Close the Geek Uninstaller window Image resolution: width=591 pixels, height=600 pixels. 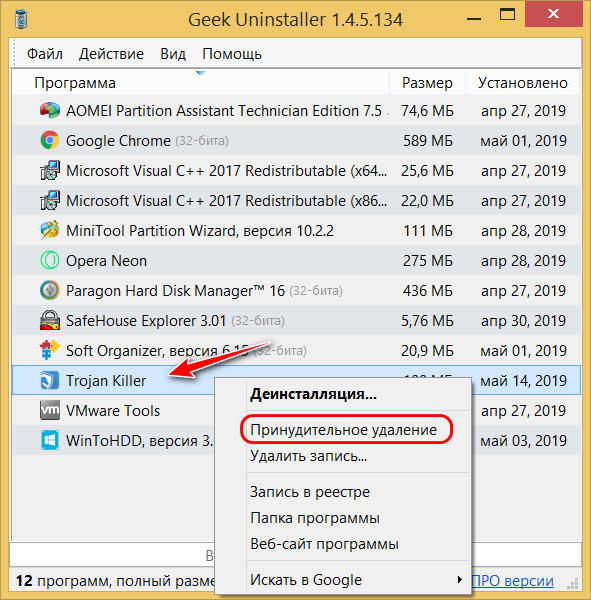[553, 14]
